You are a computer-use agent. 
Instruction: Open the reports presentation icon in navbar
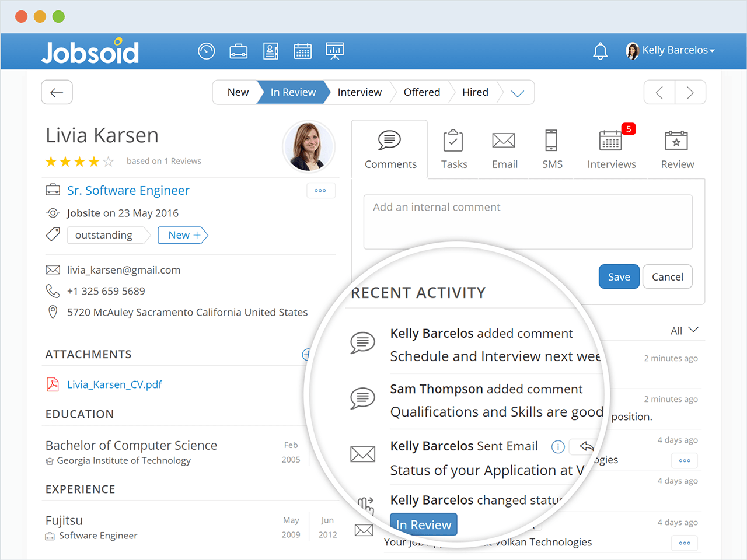click(335, 51)
